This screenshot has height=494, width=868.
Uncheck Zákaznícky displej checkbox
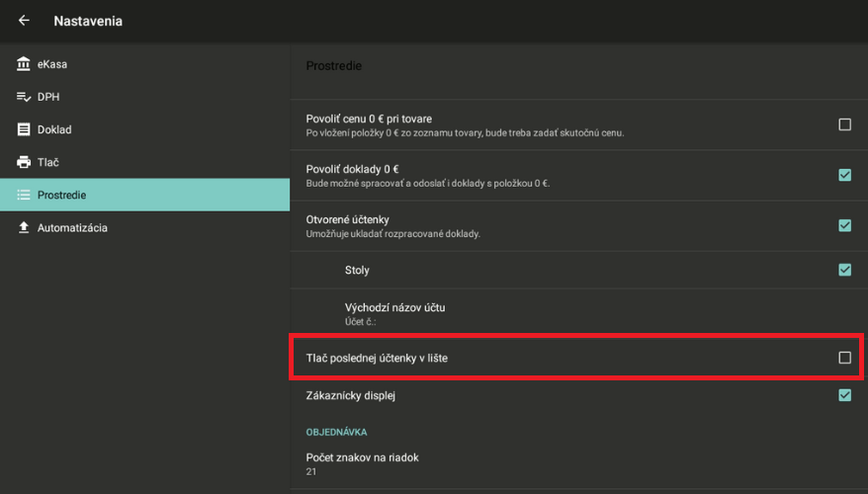(x=844, y=395)
